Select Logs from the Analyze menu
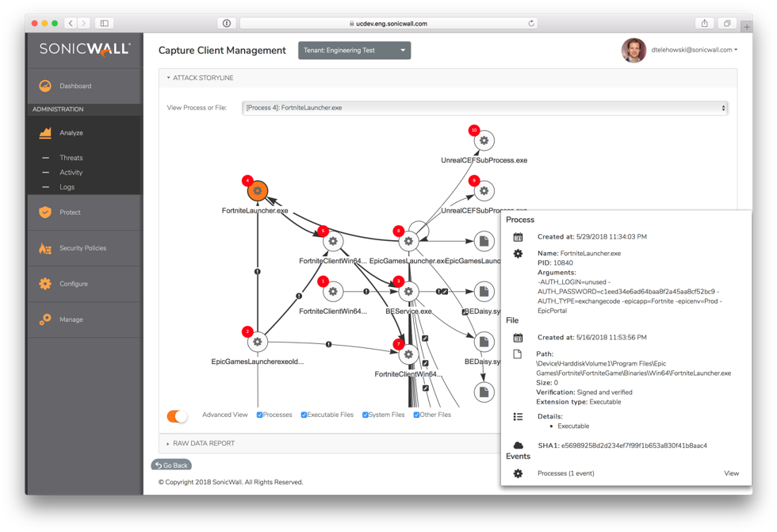This screenshot has width=777, height=532. pyautogui.click(x=67, y=187)
